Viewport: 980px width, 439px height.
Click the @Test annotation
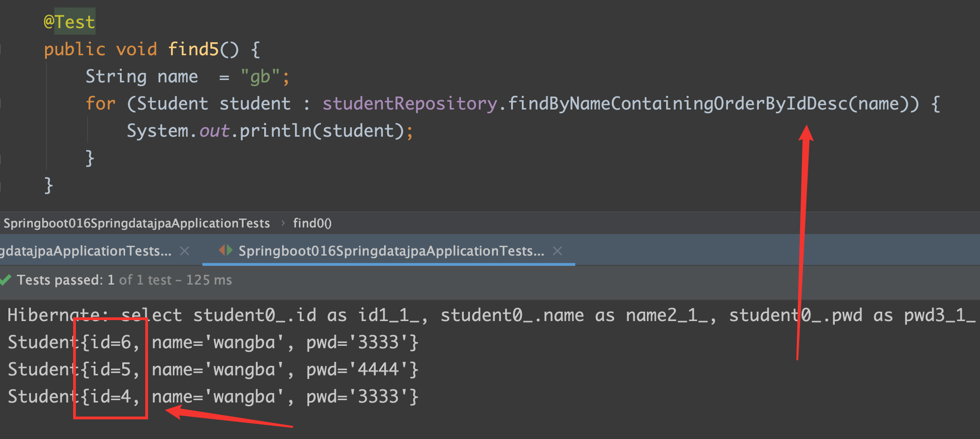pos(69,22)
